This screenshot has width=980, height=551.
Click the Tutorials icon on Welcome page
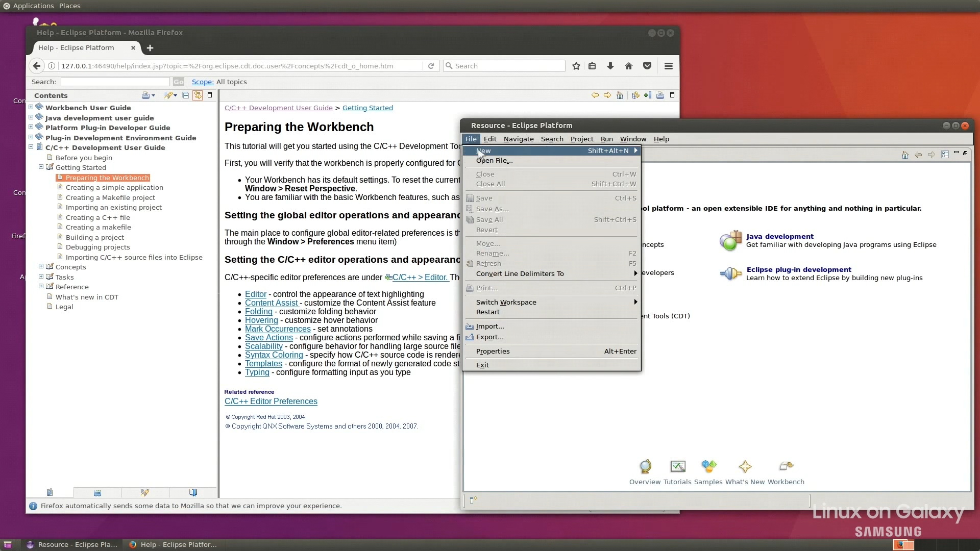click(x=678, y=466)
